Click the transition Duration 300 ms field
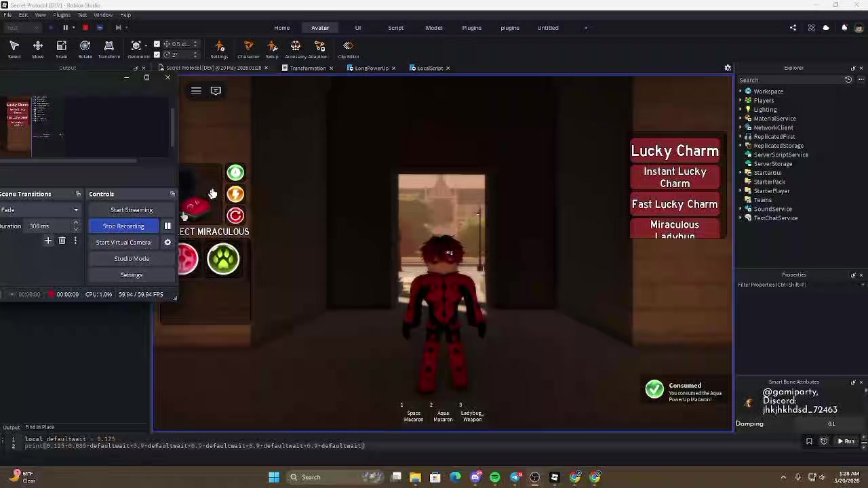 point(49,226)
